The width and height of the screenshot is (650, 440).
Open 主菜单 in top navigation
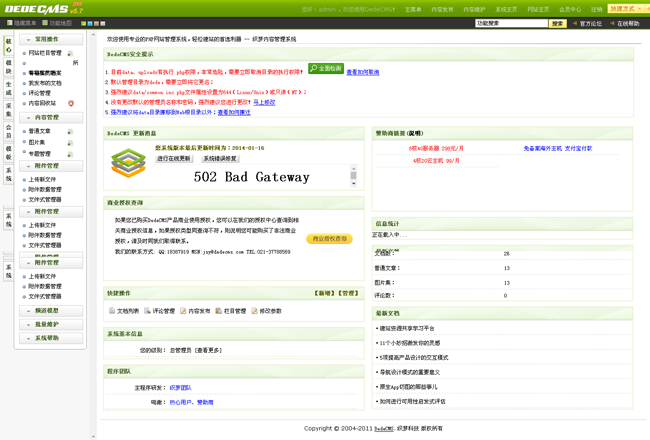[x=413, y=9]
